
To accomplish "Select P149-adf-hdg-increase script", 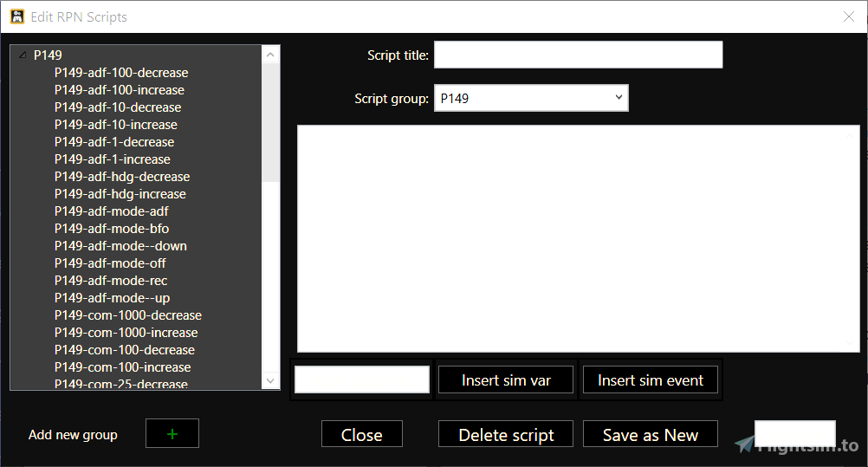I will pyautogui.click(x=120, y=194).
